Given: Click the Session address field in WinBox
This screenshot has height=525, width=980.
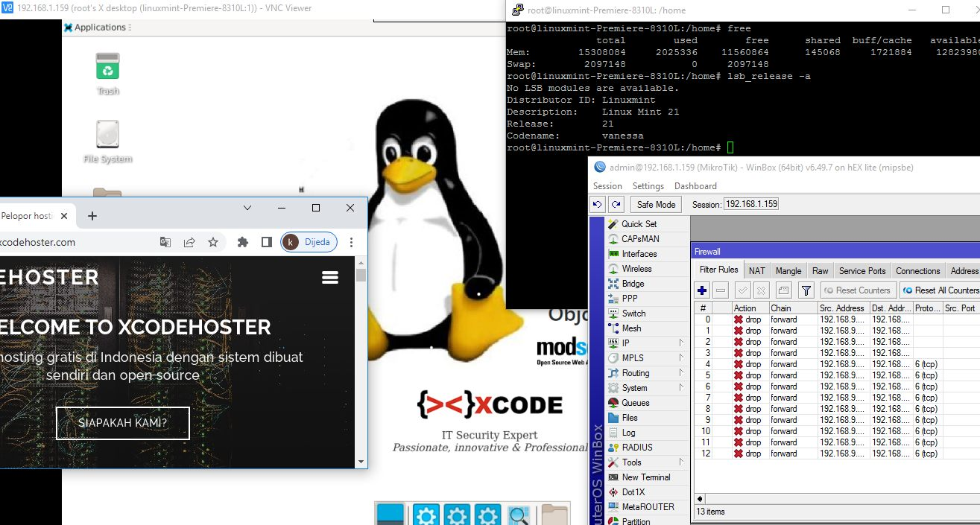Looking at the screenshot, I should point(751,204).
